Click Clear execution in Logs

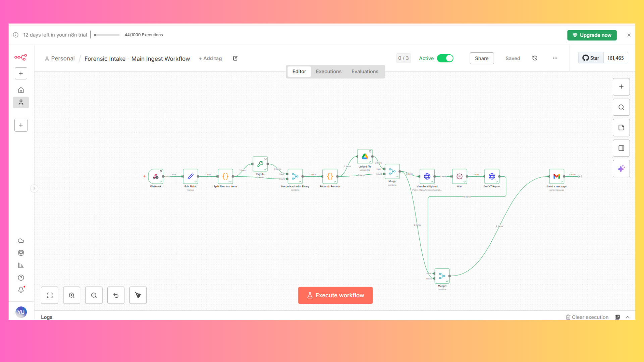click(587, 317)
